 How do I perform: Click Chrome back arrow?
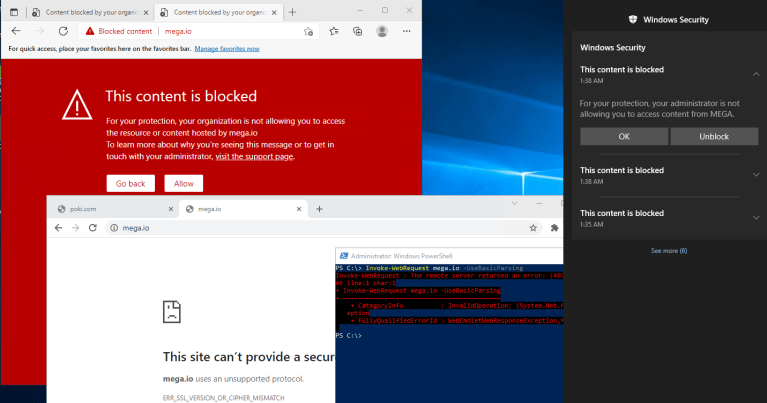pyautogui.click(x=58, y=228)
